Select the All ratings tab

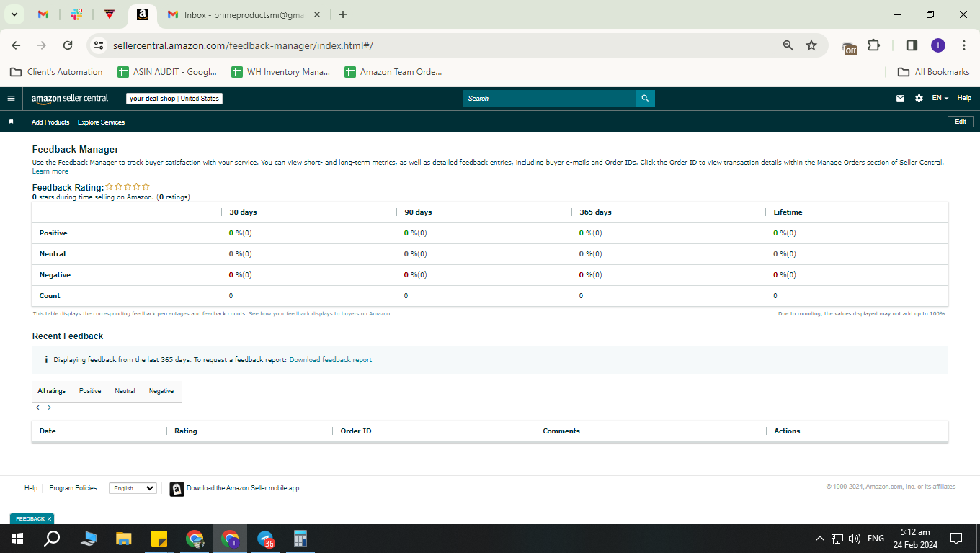[51, 391]
